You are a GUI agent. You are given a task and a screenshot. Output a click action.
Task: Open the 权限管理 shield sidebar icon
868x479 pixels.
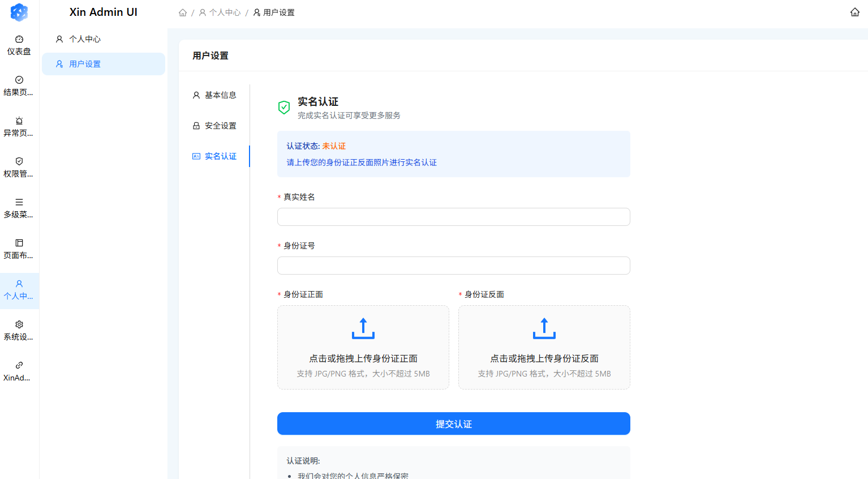coord(19,162)
